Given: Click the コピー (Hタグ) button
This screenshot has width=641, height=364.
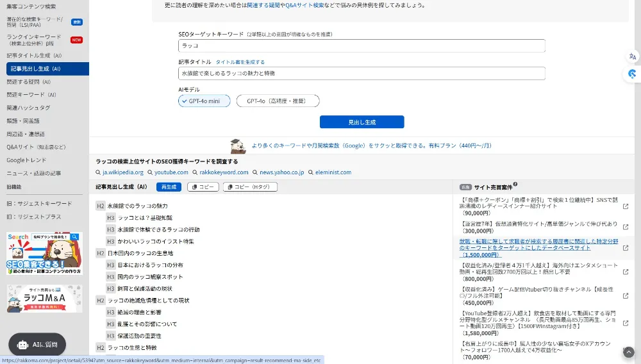Looking at the screenshot, I should (x=250, y=186).
